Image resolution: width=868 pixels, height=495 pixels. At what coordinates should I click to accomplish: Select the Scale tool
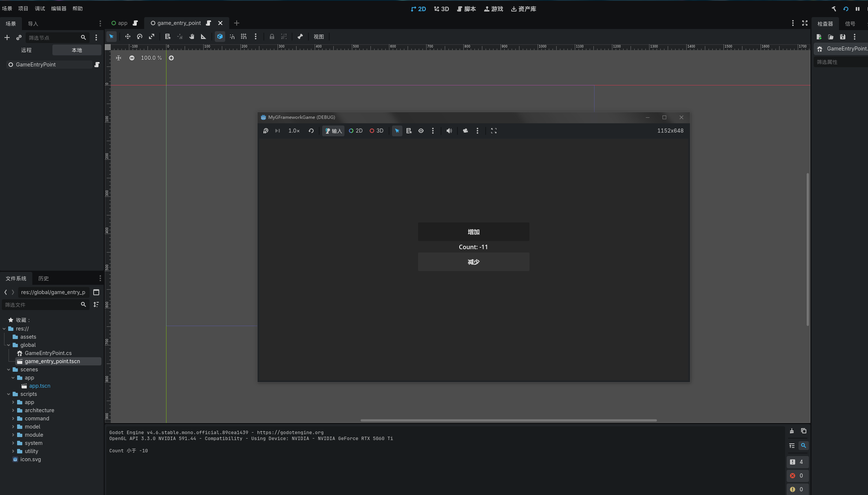coord(152,37)
